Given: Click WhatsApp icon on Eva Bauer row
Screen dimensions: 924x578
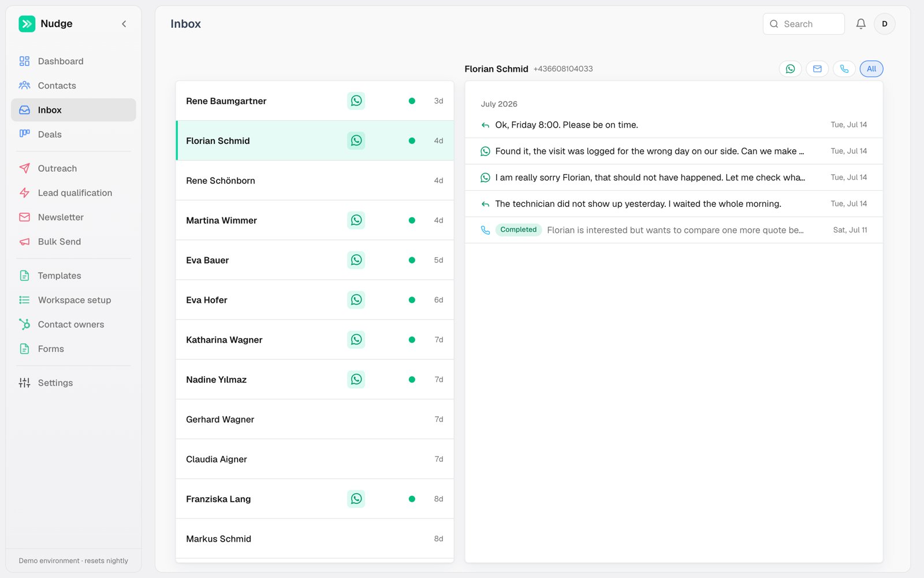Looking at the screenshot, I should (356, 260).
